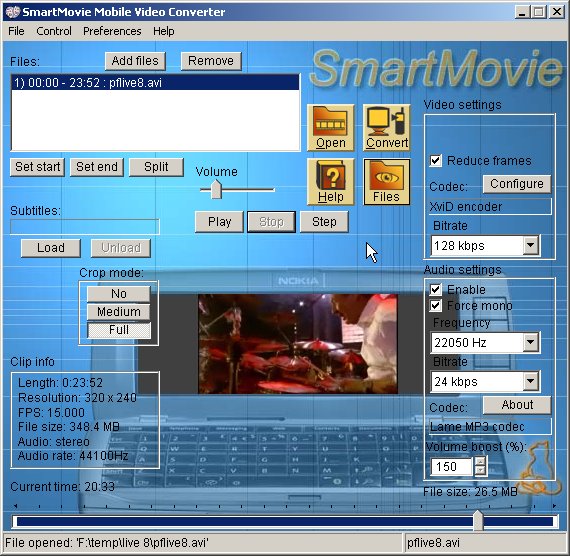Decrease Volume boost with the down arrow
This screenshot has width=570, height=556.
point(480,471)
